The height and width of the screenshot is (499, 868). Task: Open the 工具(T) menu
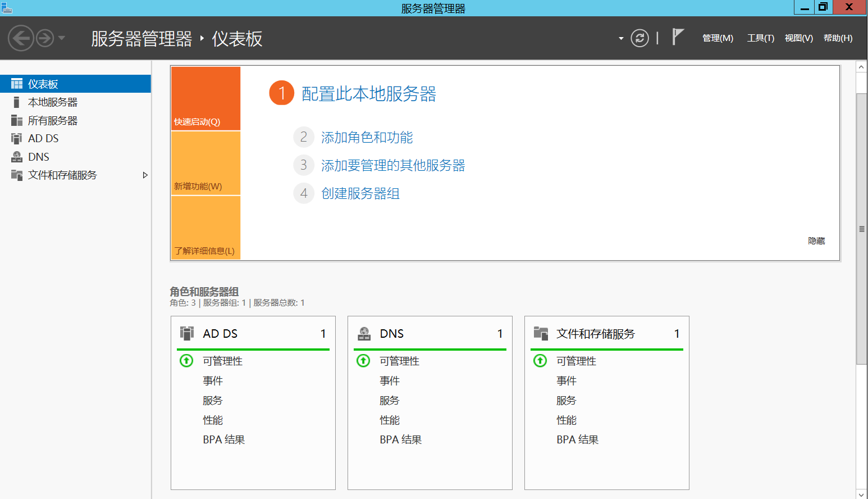(x=760, y=38)
